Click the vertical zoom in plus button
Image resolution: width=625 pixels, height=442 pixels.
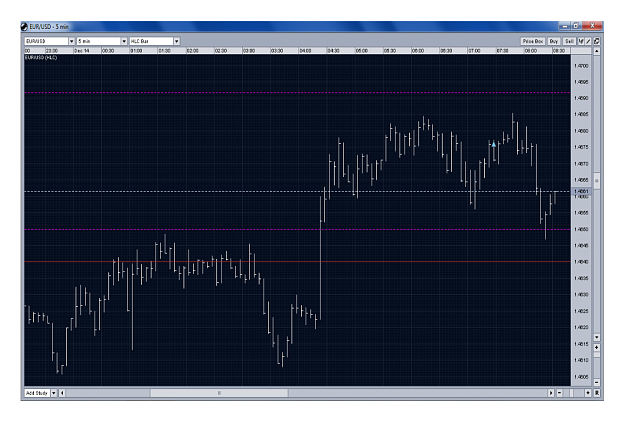(x=597, y=348)
